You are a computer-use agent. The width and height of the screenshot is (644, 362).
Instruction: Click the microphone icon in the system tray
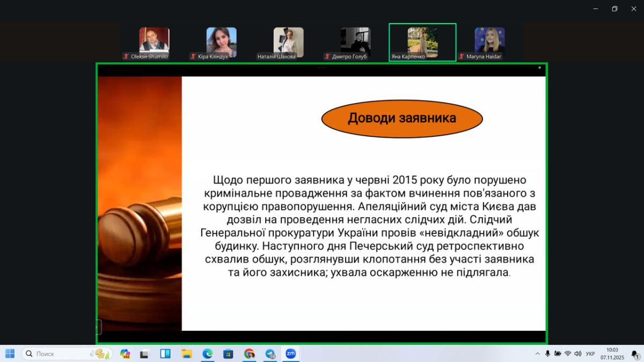click(x=547, y=354)
